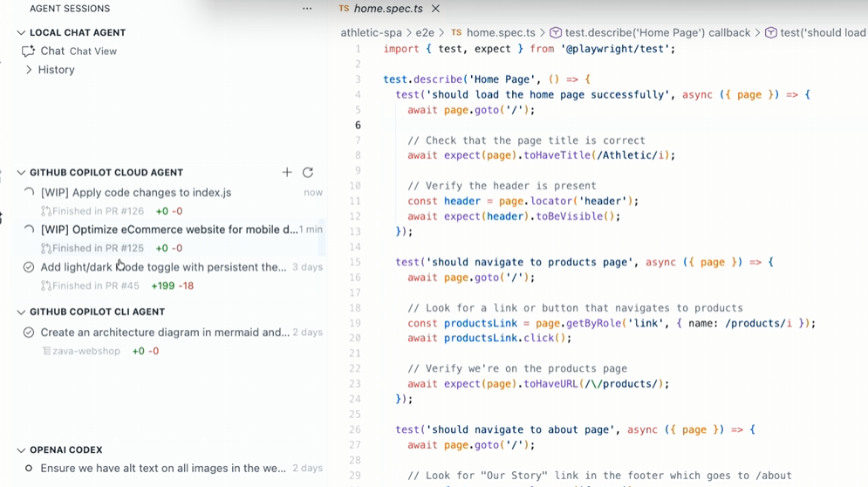Screen dimensions: 868x487
Task: Close the home.spec.ts editor tab
Action: 435,9
